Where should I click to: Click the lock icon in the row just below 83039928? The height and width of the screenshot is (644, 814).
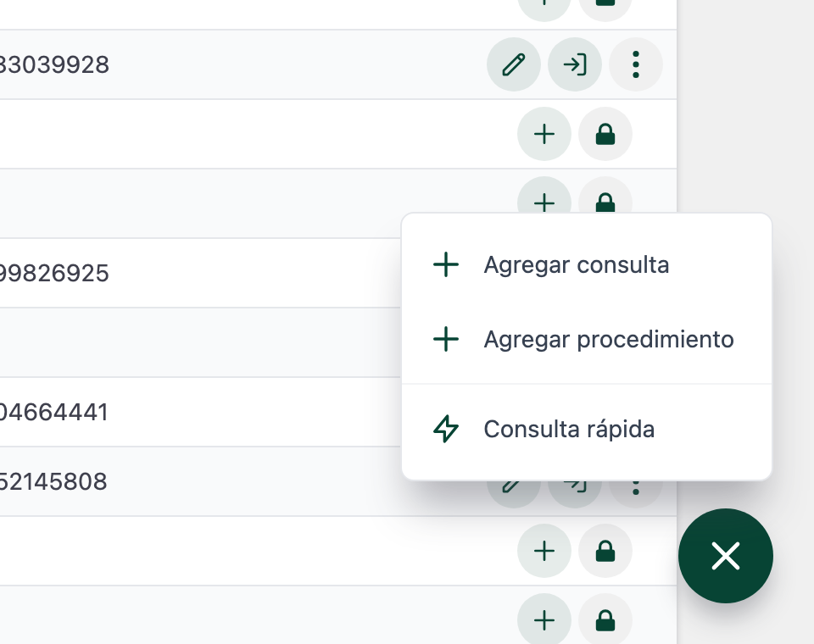[x=605, y=135]
